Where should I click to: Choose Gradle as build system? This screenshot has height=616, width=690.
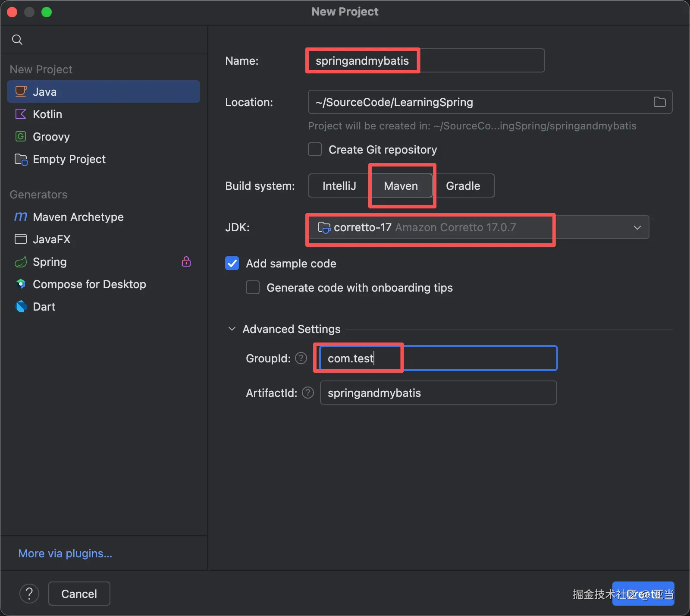[463, 186]
